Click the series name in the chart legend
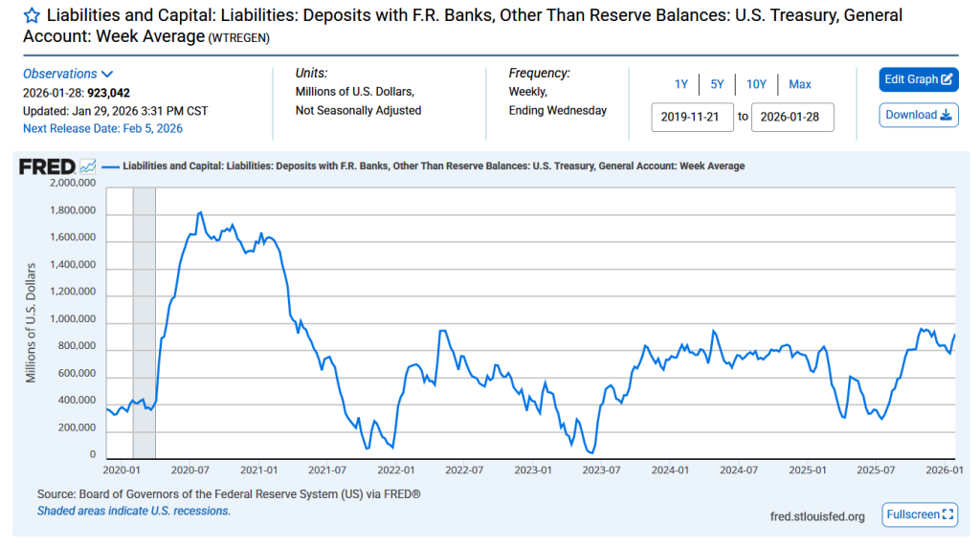Screen dimensions: 980x546 click(x=433, y=166)
